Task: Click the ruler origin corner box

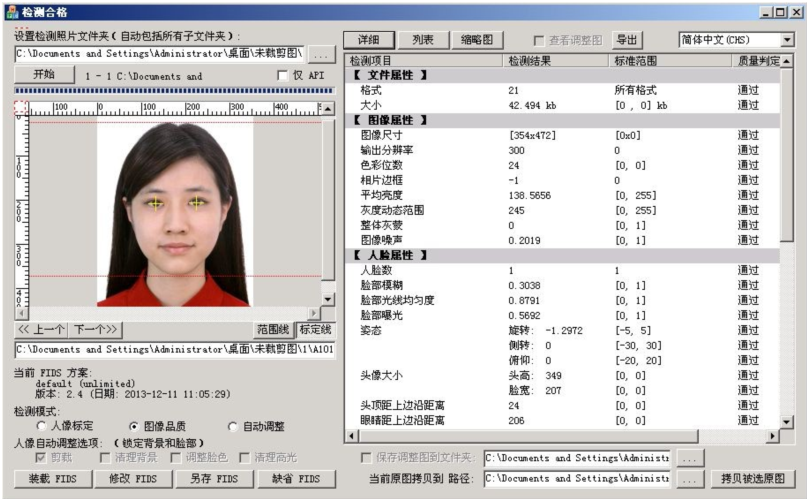Action: tap(21, 108)
